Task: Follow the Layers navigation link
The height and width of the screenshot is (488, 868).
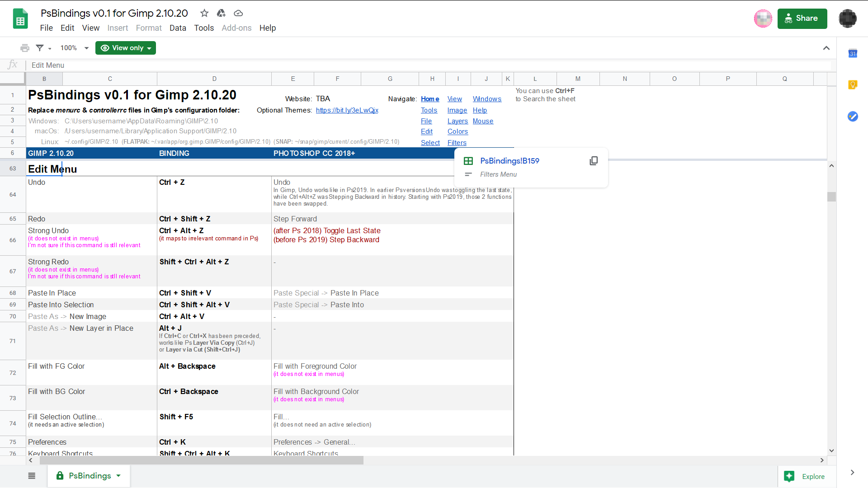Action: pyautogui.click(x=458, y=121)
